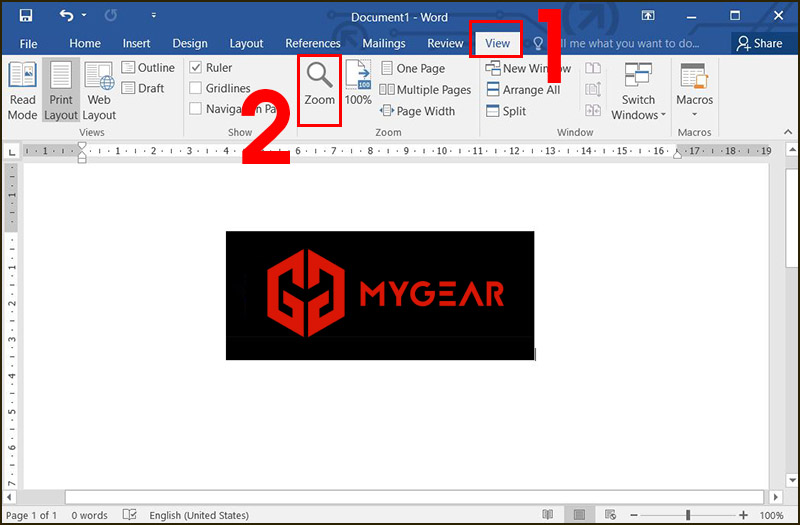Open the Macros dropdown
Viewport: 800px width, 525px height.
tap(694, 89)
